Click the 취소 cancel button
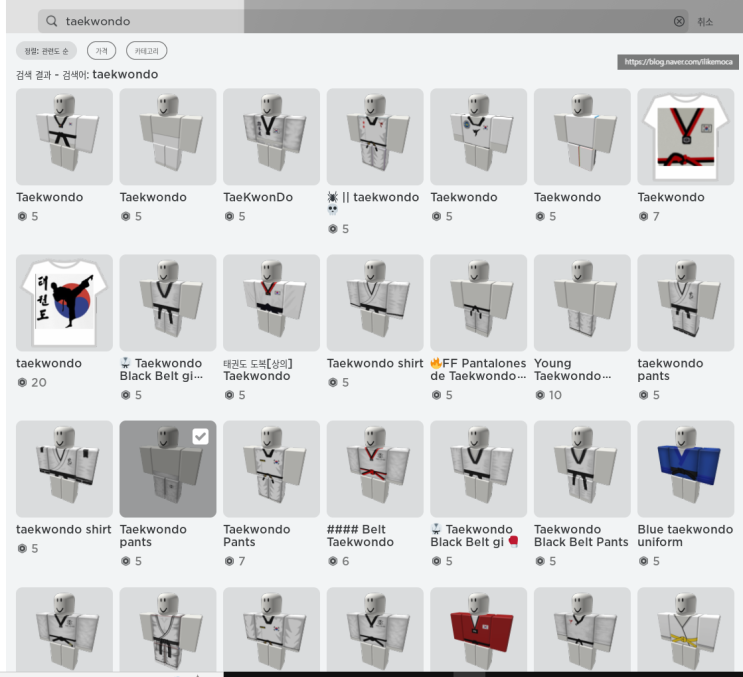743x677 pixels. pyautogui.click(x=705, y=22)
